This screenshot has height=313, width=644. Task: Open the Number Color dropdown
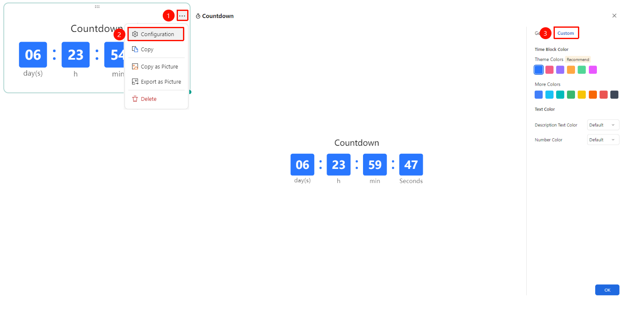(603, 139)
